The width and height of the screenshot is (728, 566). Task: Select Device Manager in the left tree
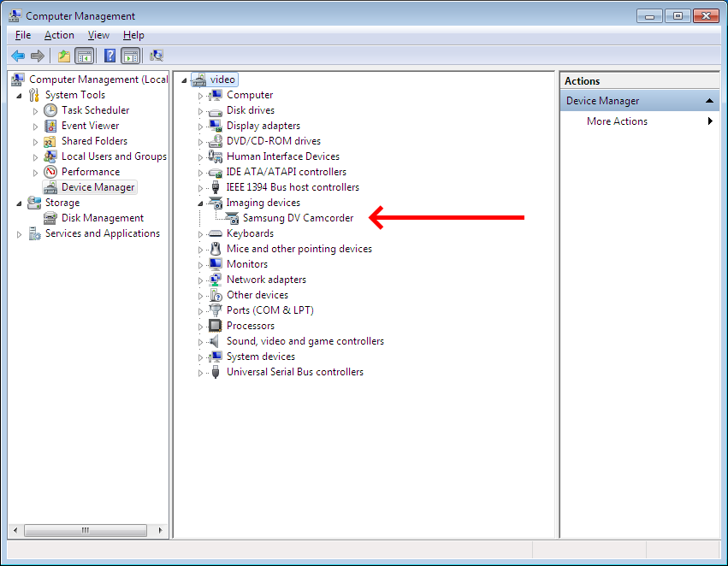[x=98, y=187]
